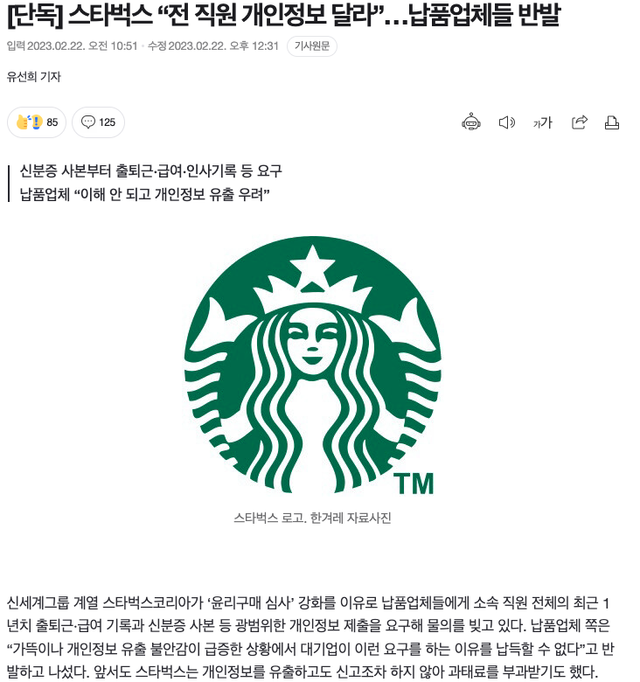Screen dimensions: 640x682
Task: Adjust font size via 가가 icon
Action: pos(542,123)
